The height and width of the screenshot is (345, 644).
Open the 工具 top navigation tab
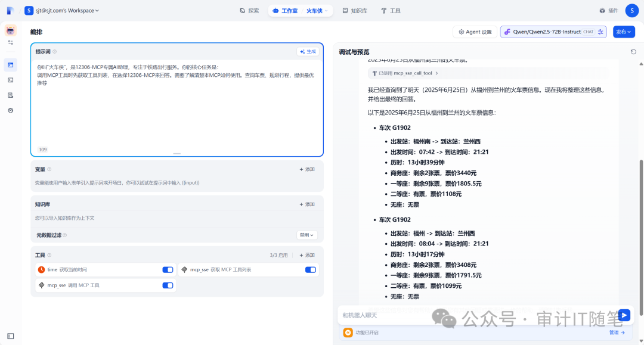click(391, 11)
